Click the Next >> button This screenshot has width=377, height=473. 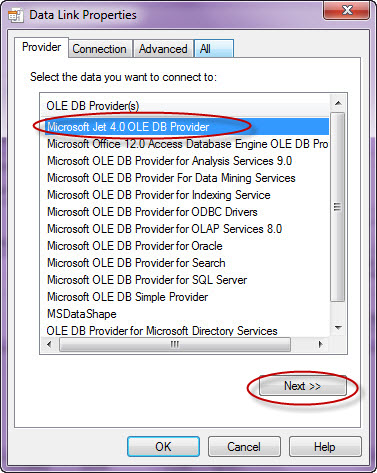pyautogui.click(x=302, y=386)
